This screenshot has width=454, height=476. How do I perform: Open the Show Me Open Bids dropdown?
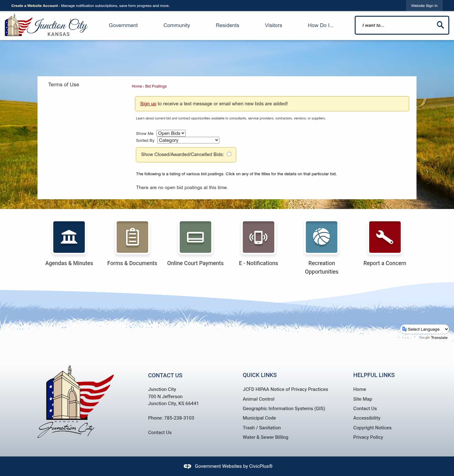(x=171, y=133)
